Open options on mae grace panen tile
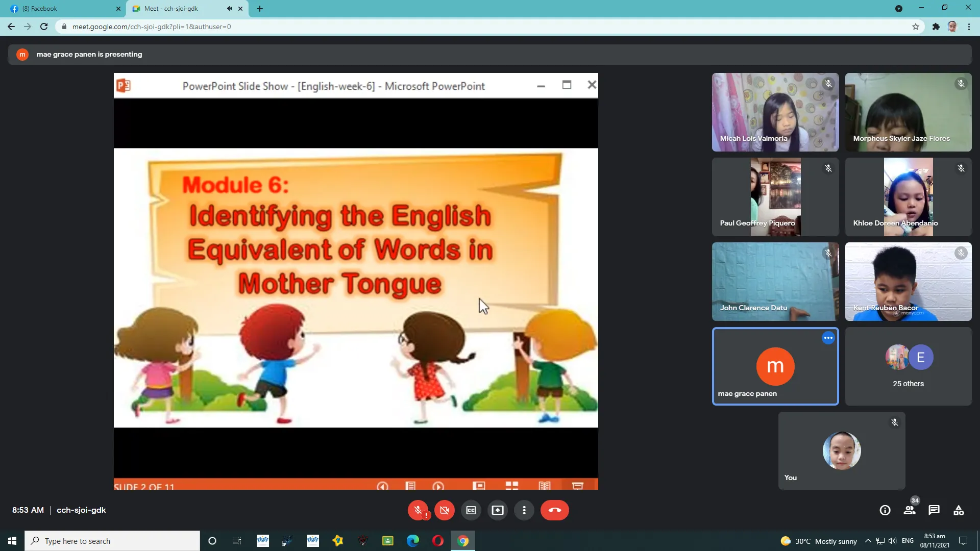The height and width of the screenshot is (551, 980). 828,338
